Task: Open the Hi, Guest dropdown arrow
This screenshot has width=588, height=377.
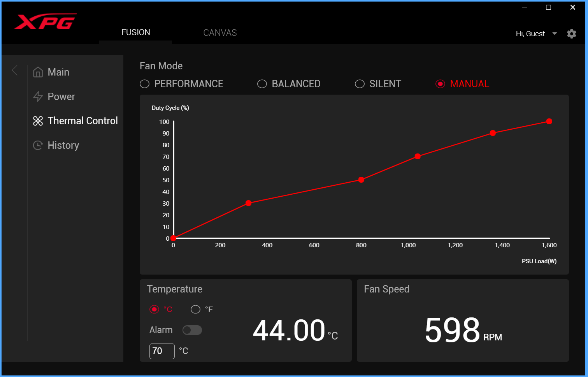Action: click(555, 34)
